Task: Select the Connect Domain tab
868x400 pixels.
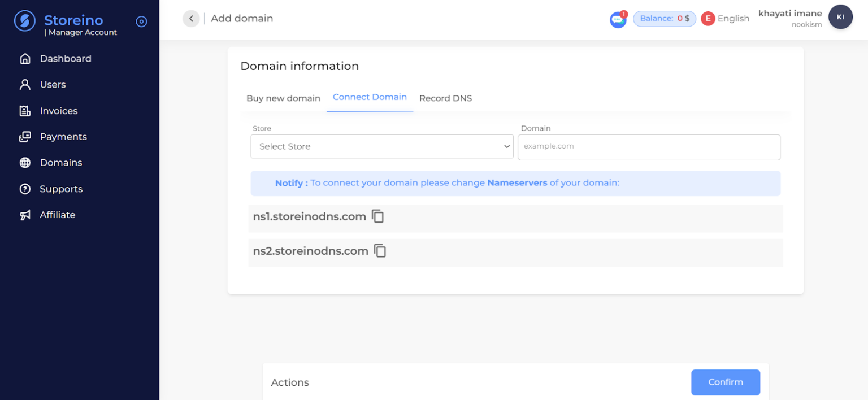Action: click(370, 97)
